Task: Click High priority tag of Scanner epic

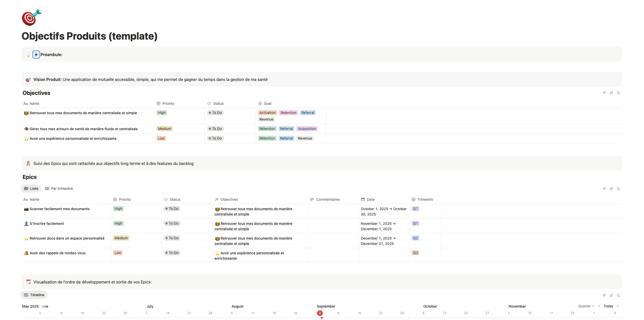Action: (118, 209)
